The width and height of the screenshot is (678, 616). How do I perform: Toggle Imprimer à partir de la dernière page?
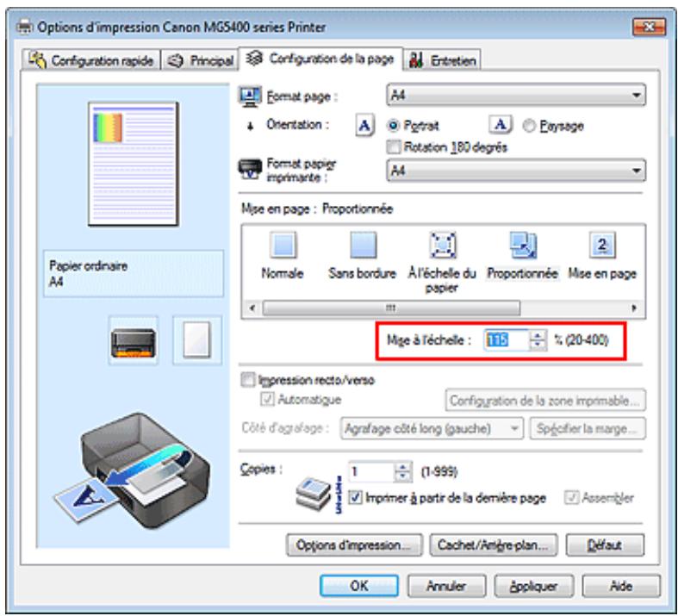coord(355,498)
